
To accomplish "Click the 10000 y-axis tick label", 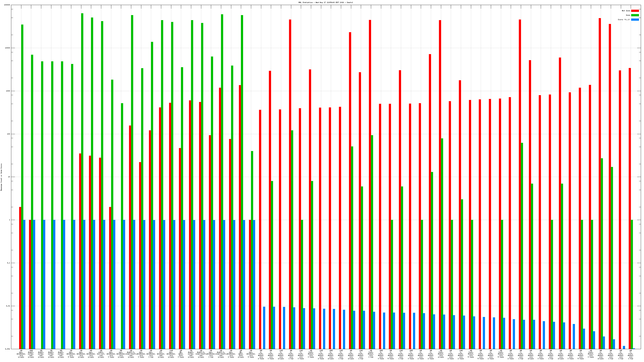I will tap(7, 48).
